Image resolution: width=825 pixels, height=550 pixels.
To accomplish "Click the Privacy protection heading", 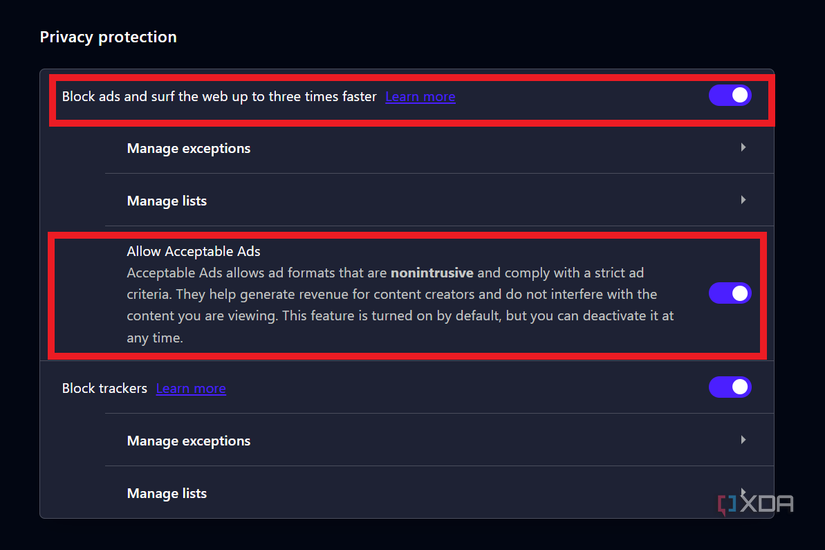I will pos(108,37).
